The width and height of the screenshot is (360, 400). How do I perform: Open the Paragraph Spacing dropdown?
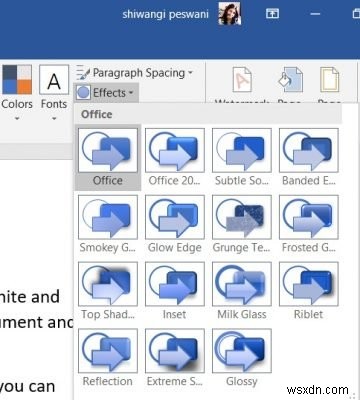pyautogui.click(x=134, y=73)
